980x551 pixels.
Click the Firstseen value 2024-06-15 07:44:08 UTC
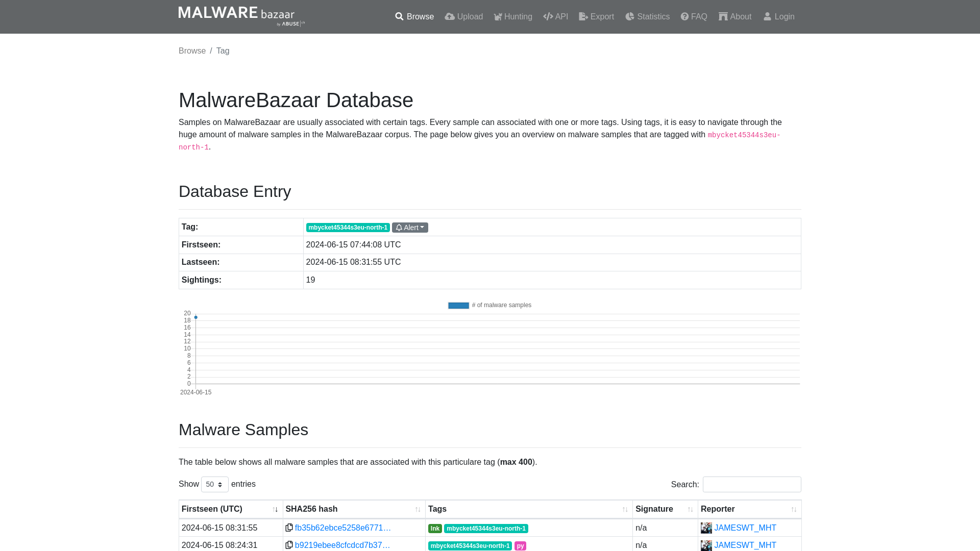[353, 245]
